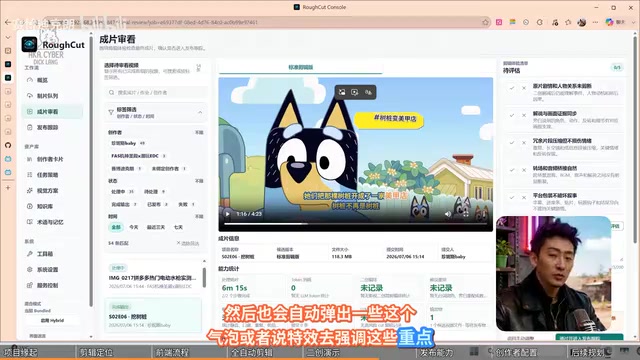Click the translate icon in video overlay toolbar
Screen dimensions: 640x360
[x=368, y=92]
